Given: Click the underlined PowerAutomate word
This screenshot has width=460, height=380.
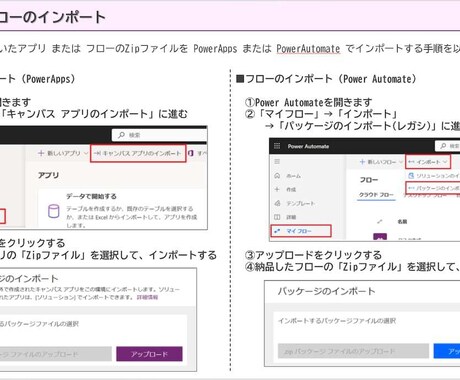Looking at the screenshot, I should coord(308,49).
